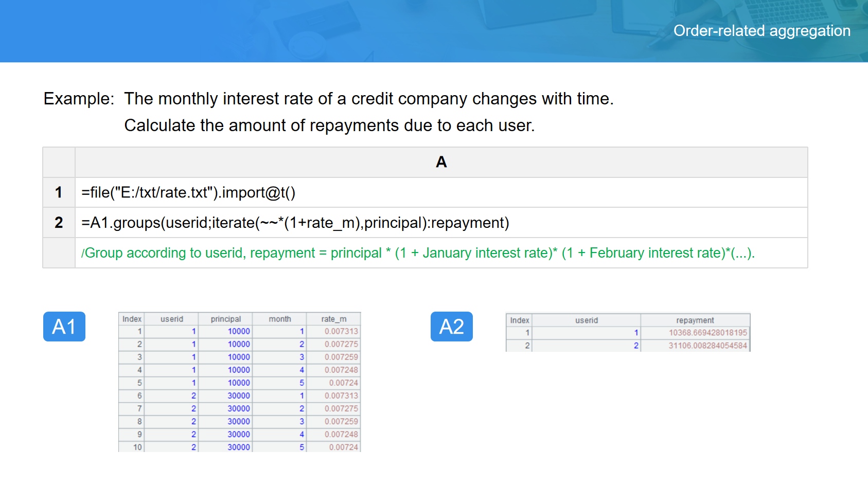Click the blue A1 label badge
868x488 pixels.
pos(64,327)
